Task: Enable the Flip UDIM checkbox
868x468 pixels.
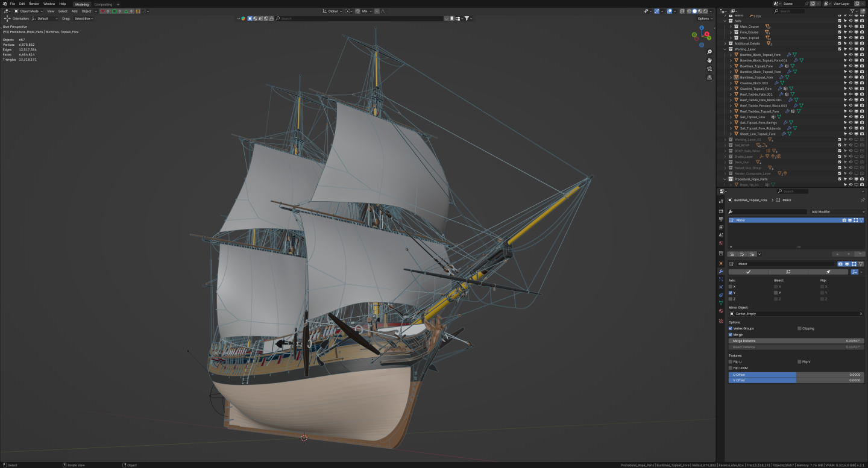Action: point(731,367)
